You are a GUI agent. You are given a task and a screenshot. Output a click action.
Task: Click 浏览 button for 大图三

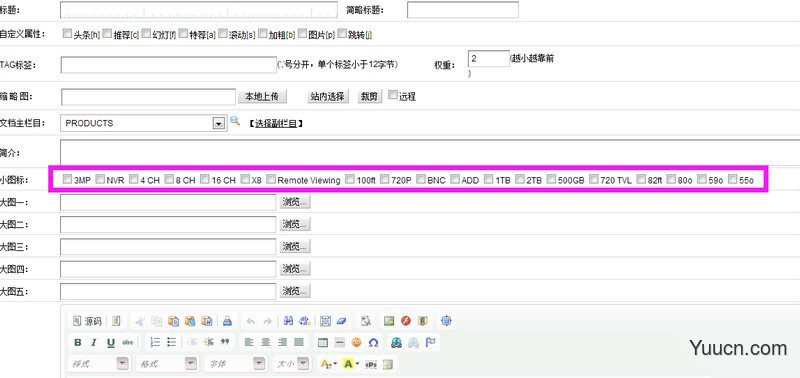[x=295, y=246]
